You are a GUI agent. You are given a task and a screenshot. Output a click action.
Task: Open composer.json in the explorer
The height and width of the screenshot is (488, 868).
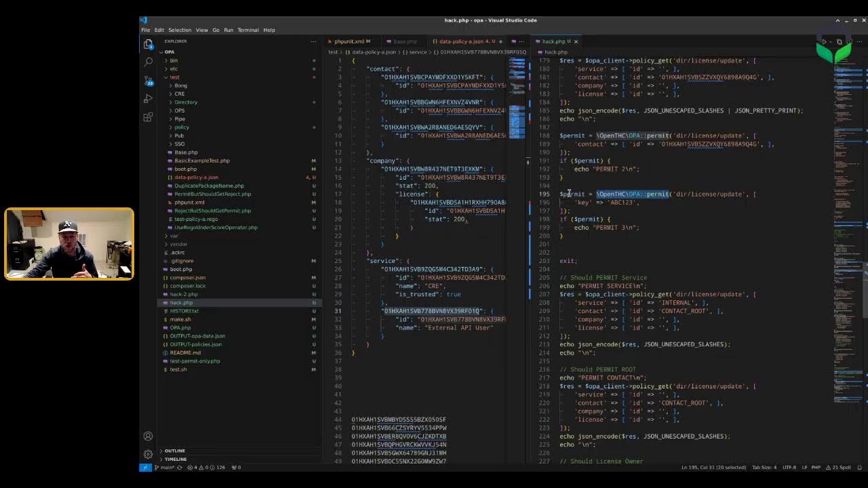(x=187, y=277)
